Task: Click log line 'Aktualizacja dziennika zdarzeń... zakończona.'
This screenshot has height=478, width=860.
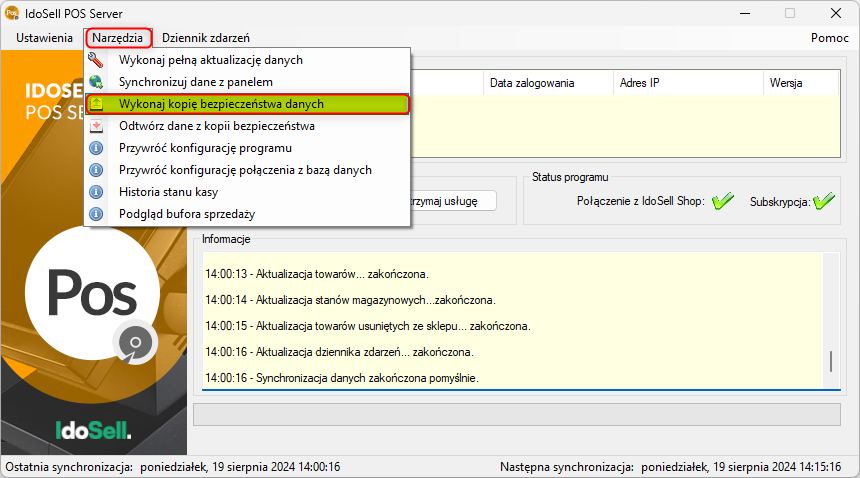Action: tap(340, 352)
